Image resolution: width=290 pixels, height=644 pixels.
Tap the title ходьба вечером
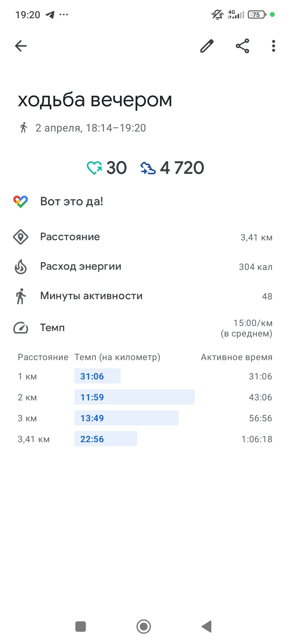tap(95, 100)
